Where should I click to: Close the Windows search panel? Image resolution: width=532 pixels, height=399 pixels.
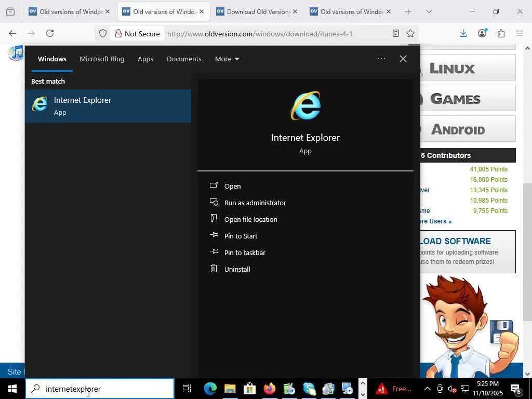coord(403,59)
